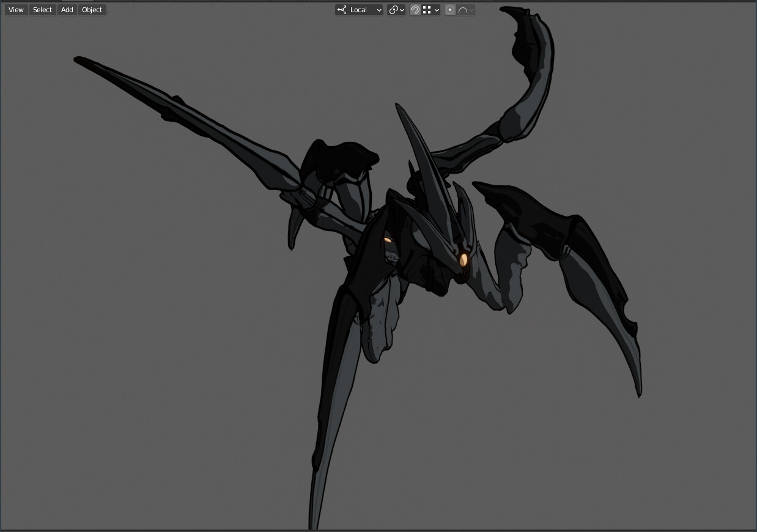This screenshot has height=532, width=757.
Task: Toggle snap during transform on
Action: [x=415, y=10]
